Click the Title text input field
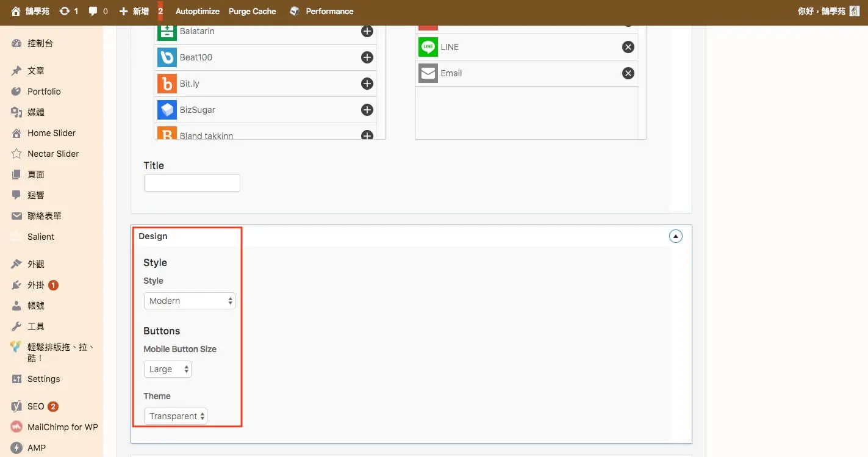The image size is (868, 457). (x=192, y=183)
